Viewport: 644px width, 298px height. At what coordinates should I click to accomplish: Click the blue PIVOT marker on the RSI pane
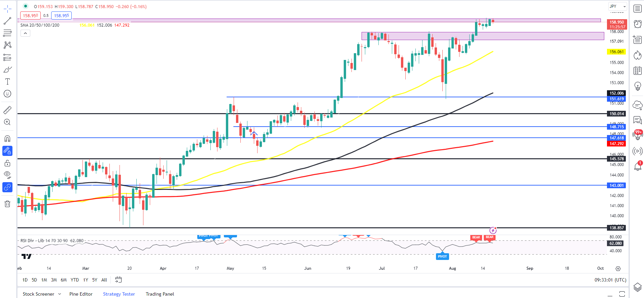(x=442, y=256)
